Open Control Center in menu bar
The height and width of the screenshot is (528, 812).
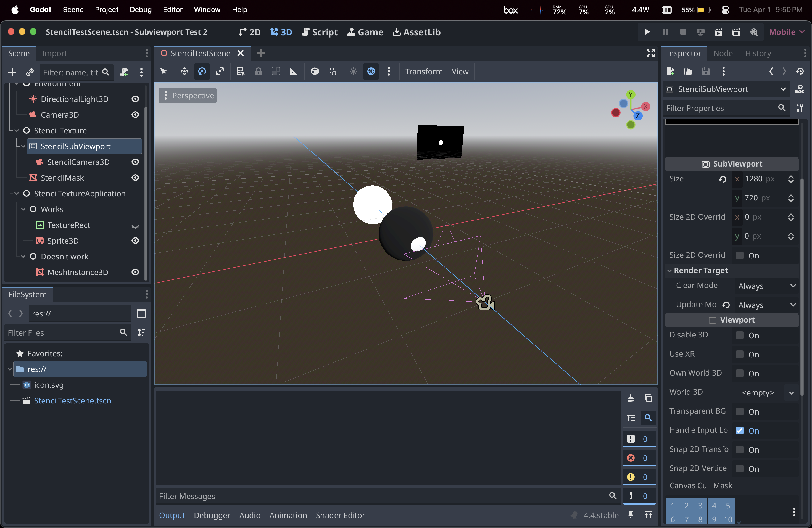(x=725, y=10)
